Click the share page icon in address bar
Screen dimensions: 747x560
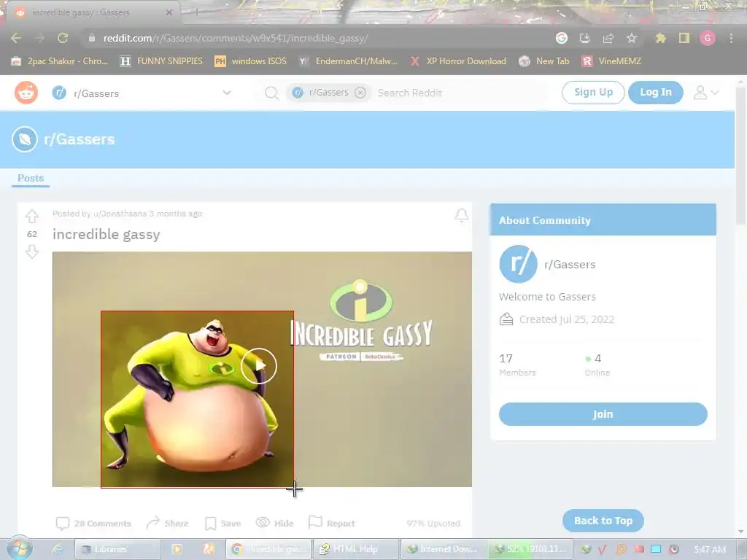point(608,38)
